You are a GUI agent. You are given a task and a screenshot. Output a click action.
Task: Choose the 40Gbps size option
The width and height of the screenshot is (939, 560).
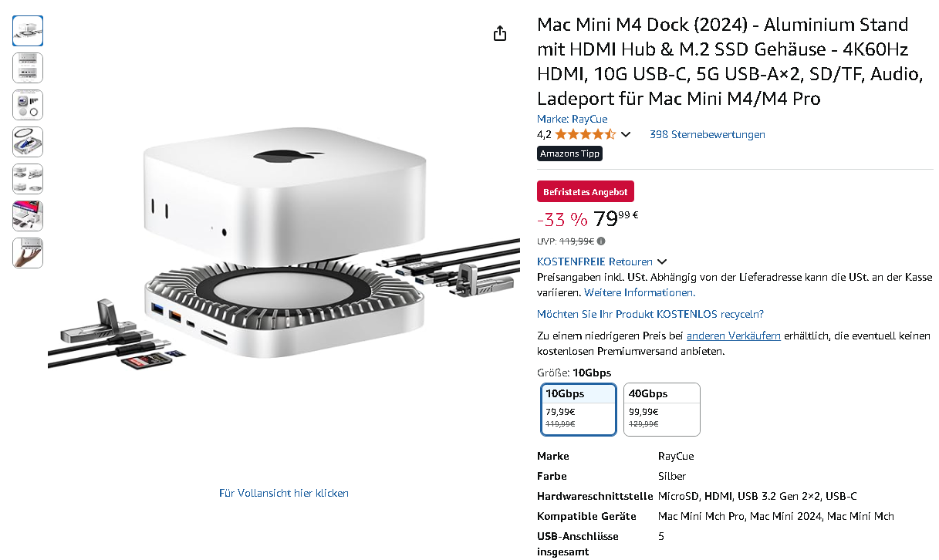pos(662,410)
